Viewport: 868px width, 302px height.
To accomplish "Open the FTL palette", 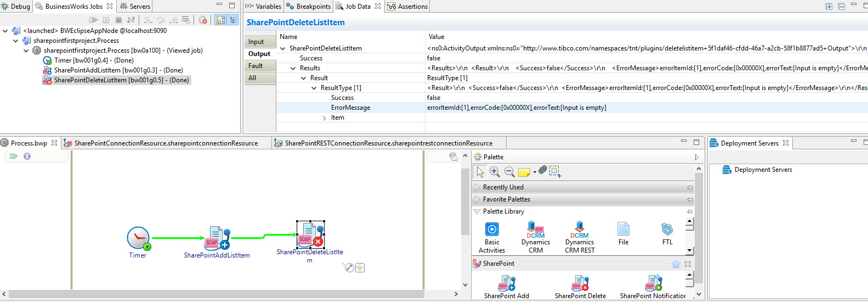I will pyautogui.click(x=667, y=233).
